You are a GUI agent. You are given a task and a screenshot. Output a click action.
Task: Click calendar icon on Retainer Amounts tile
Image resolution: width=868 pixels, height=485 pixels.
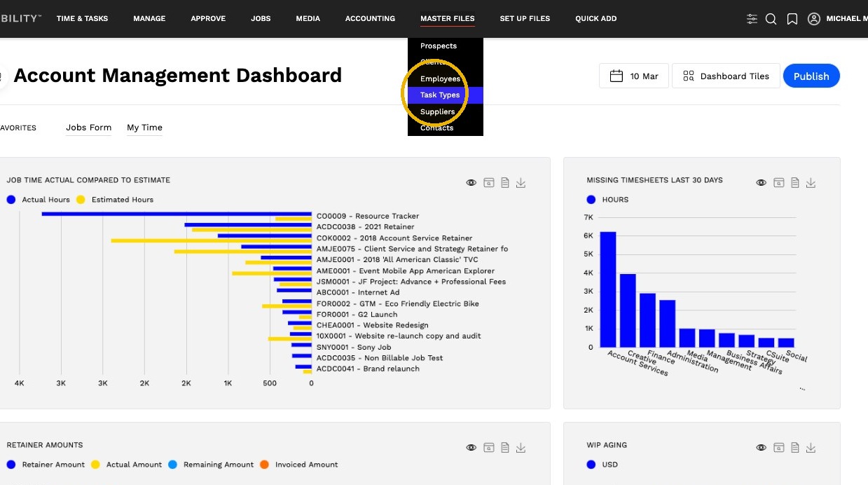pyautogui.click(x=489, y=448)
